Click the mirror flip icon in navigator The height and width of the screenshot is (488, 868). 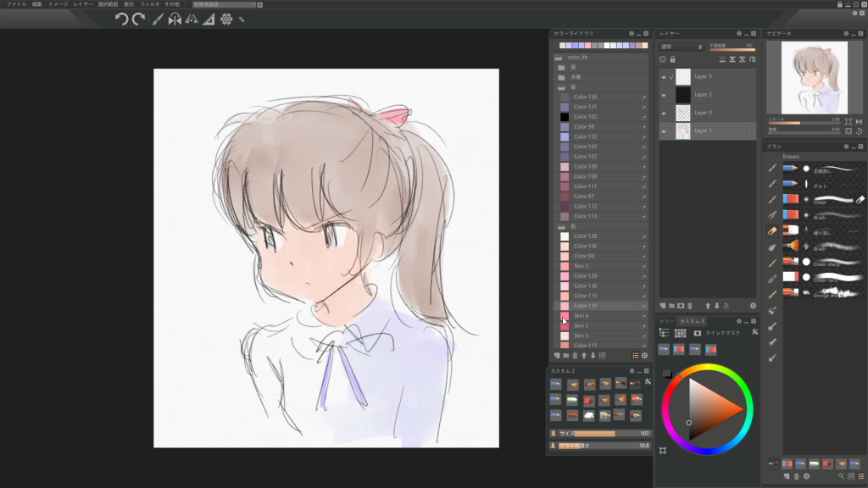[859, 122]
